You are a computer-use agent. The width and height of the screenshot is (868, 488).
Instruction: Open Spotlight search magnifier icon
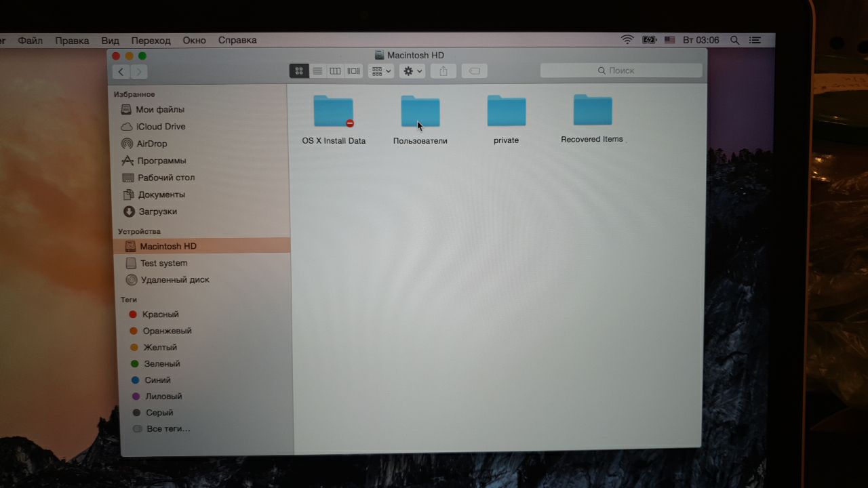pyautogui.click(x=734, y=41)
